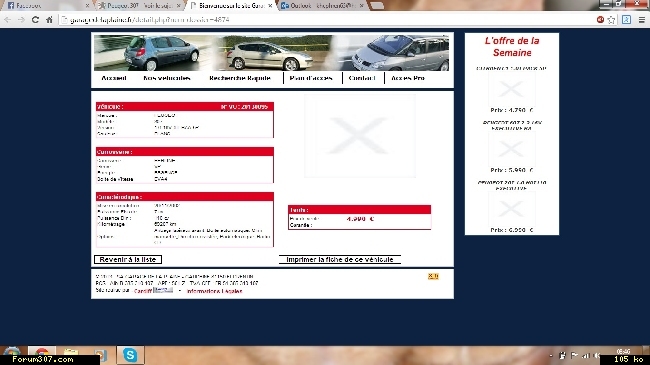650x365 pixels.
Task: Open the Nos véhicules menu
Action: (167, 78)
